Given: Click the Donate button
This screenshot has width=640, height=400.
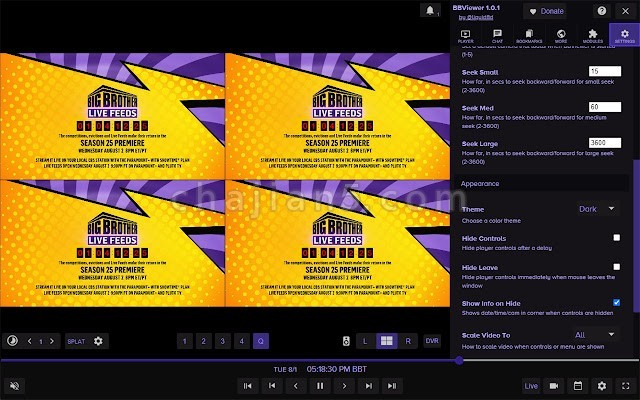Looking at the screenshot, I should (547, 11).
